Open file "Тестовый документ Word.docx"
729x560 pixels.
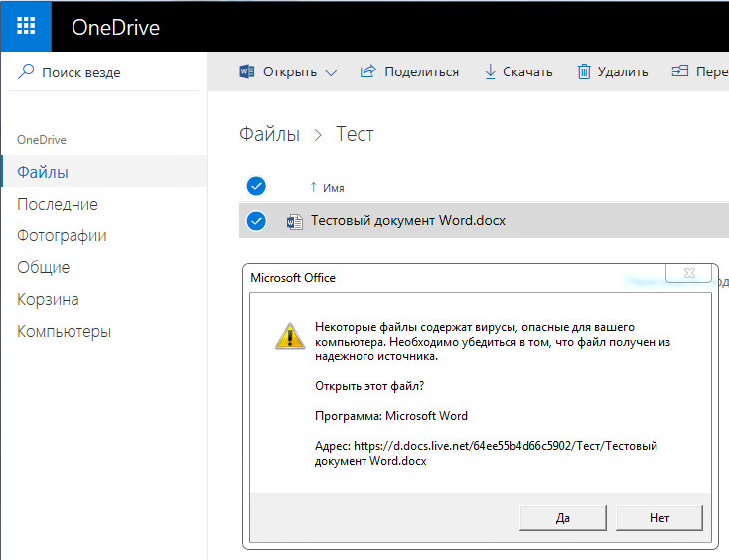pyautogui.click(x=408, y=220)
